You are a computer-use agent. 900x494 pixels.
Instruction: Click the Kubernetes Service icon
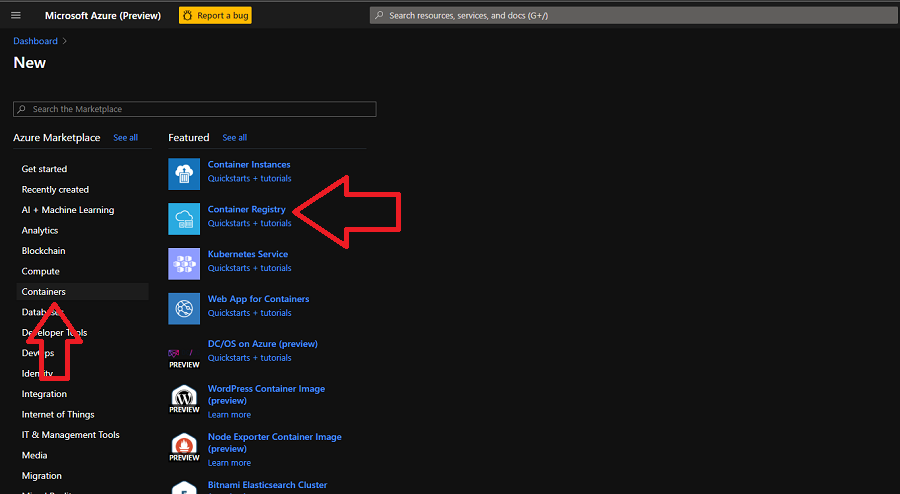[x=184, y=263]
